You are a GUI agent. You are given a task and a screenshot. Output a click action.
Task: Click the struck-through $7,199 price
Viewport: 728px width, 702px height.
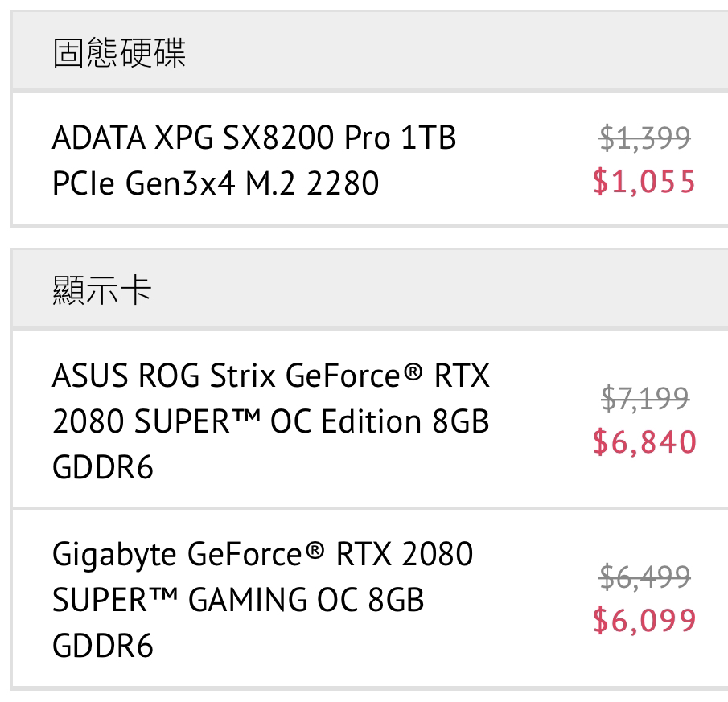[x=645, y=398]
